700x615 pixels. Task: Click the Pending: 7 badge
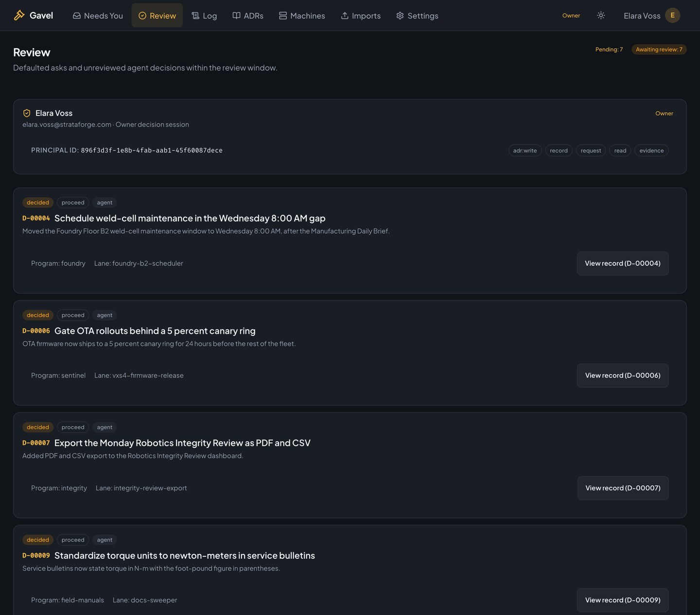[609, 50]
